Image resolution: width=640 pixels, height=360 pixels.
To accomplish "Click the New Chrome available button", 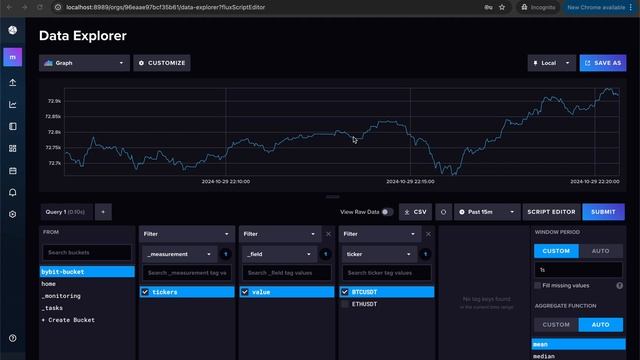I will [600, 7].
